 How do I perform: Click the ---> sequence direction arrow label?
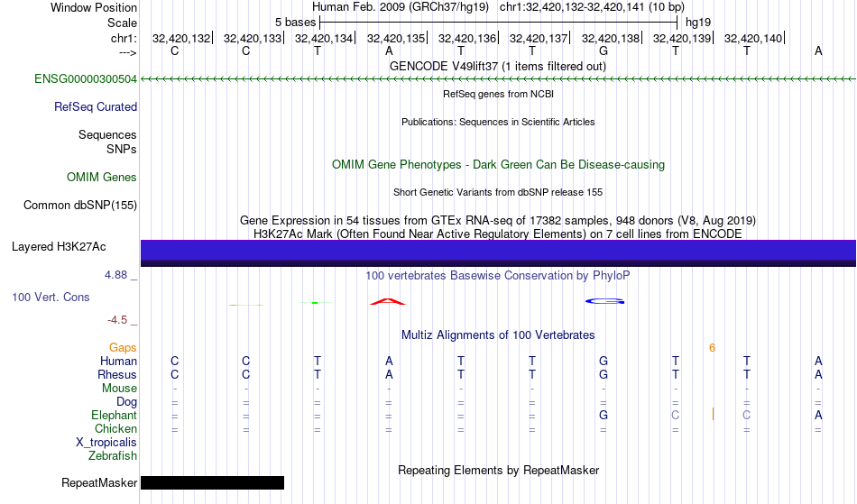pos(127,52)
